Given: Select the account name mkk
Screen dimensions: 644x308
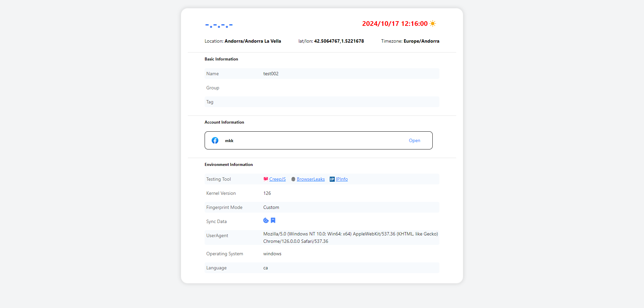Looking at the screenshot, I should point(229,141).
